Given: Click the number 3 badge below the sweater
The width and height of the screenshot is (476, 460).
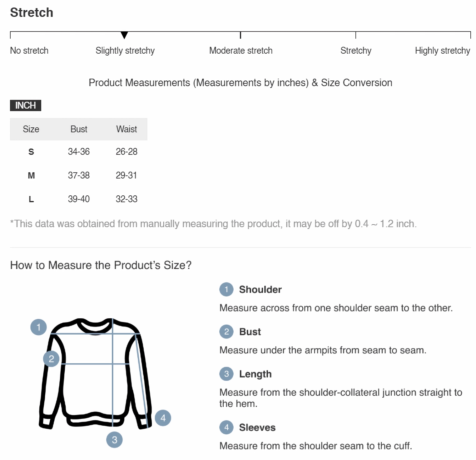Looking at the screenshot, I should point(114,440).
